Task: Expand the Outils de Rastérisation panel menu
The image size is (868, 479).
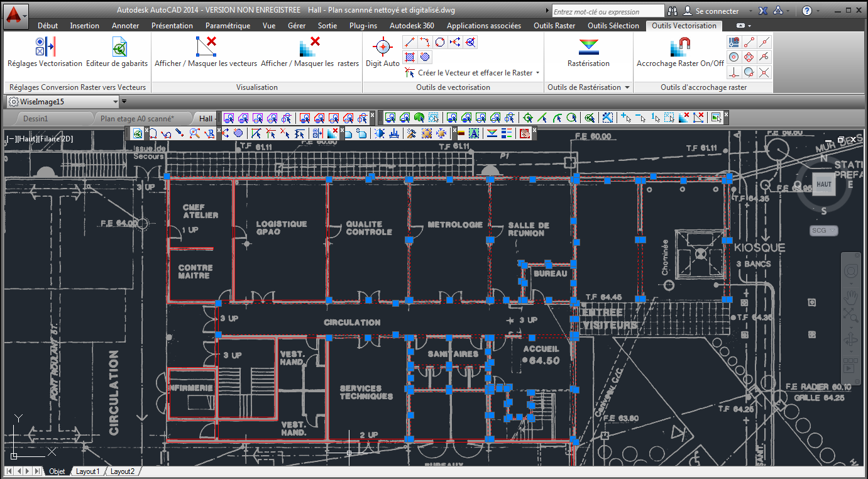Action: (x=626, y=87)
